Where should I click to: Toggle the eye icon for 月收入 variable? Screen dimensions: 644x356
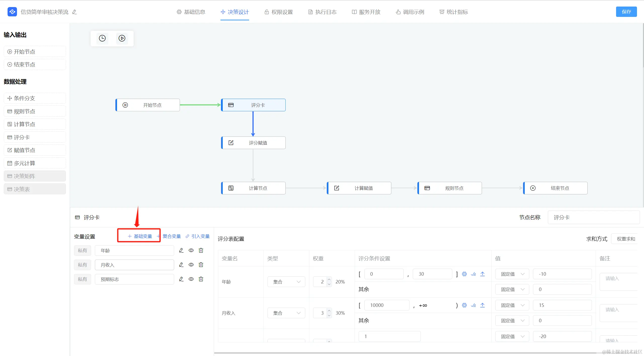coord(191,265)
